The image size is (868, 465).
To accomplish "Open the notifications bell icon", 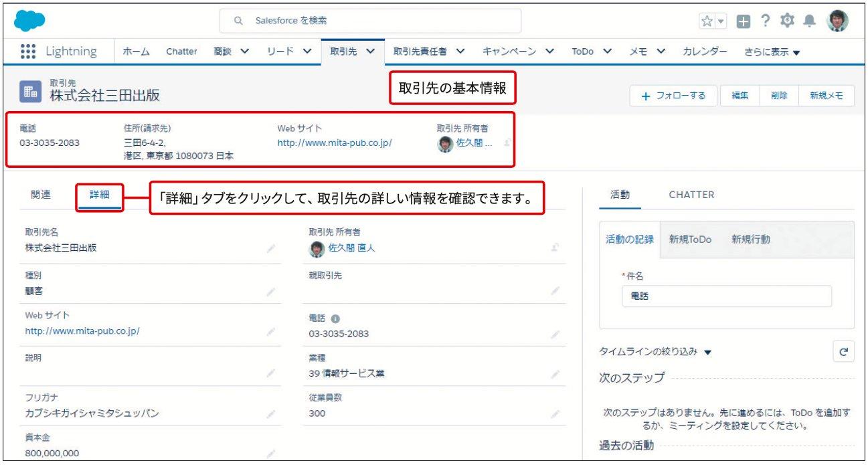I will click(810, 21).
